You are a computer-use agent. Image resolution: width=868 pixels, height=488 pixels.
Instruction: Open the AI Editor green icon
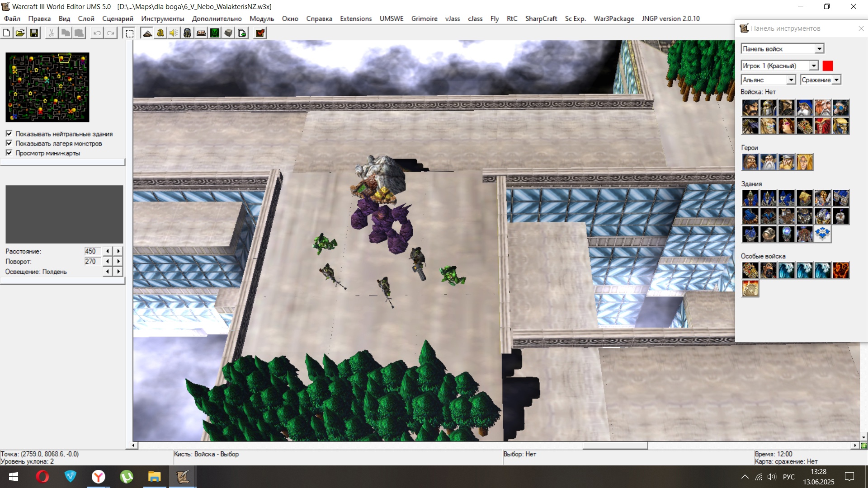tap(215, 33)
